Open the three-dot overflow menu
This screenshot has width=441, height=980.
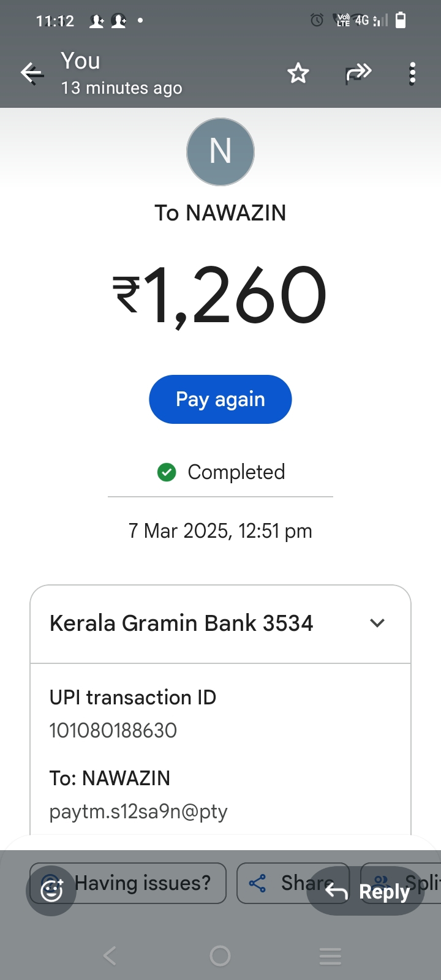coord(413,73)
